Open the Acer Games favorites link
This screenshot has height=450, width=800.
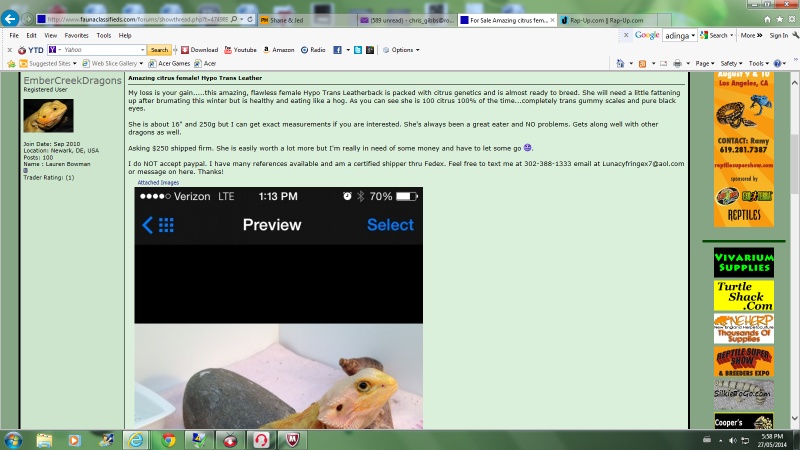169,64
